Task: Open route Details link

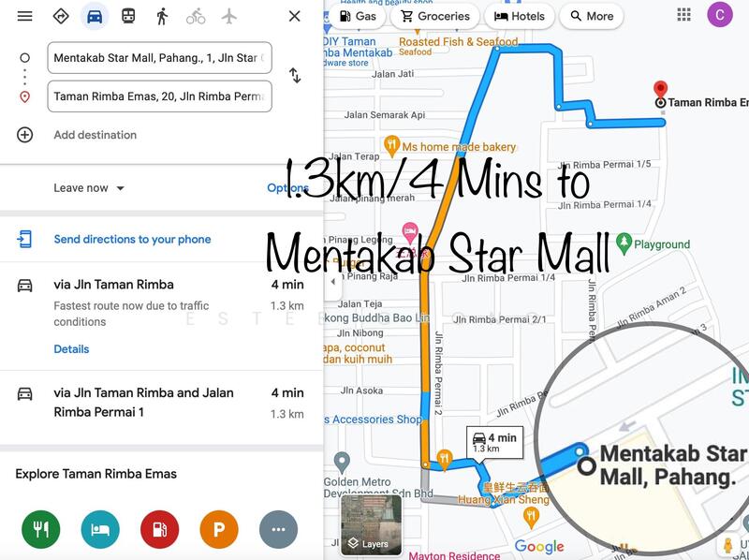Action: tap(71, 349)
